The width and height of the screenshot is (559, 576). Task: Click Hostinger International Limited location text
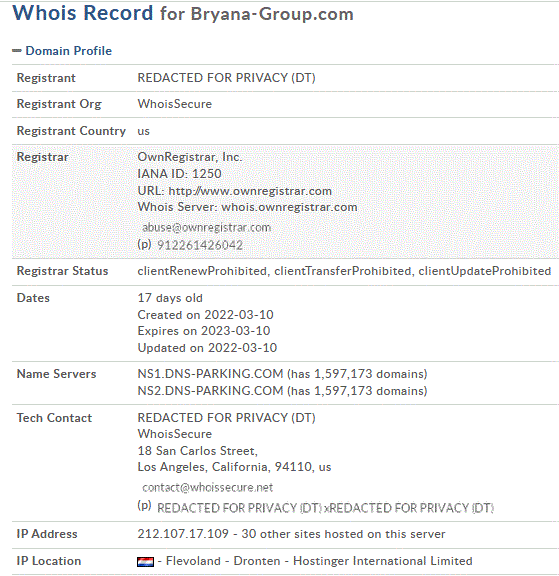click(383, 561)
